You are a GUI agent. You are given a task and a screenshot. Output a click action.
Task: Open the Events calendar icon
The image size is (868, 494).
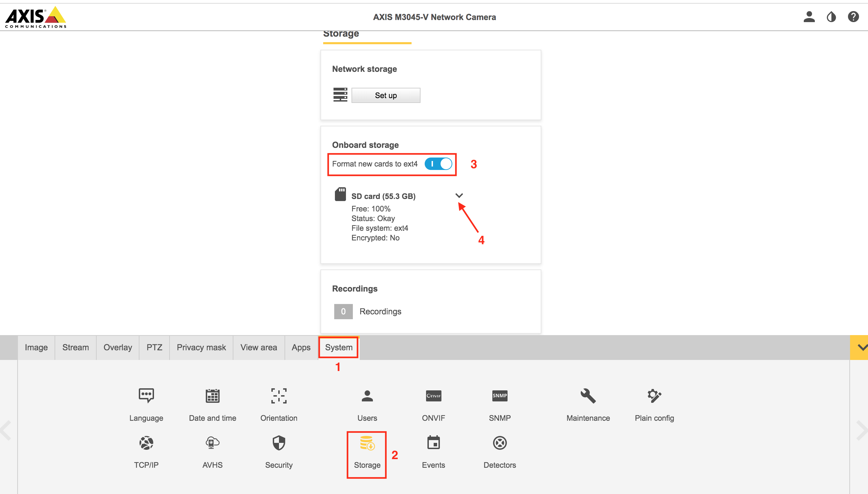click(434, 443)
